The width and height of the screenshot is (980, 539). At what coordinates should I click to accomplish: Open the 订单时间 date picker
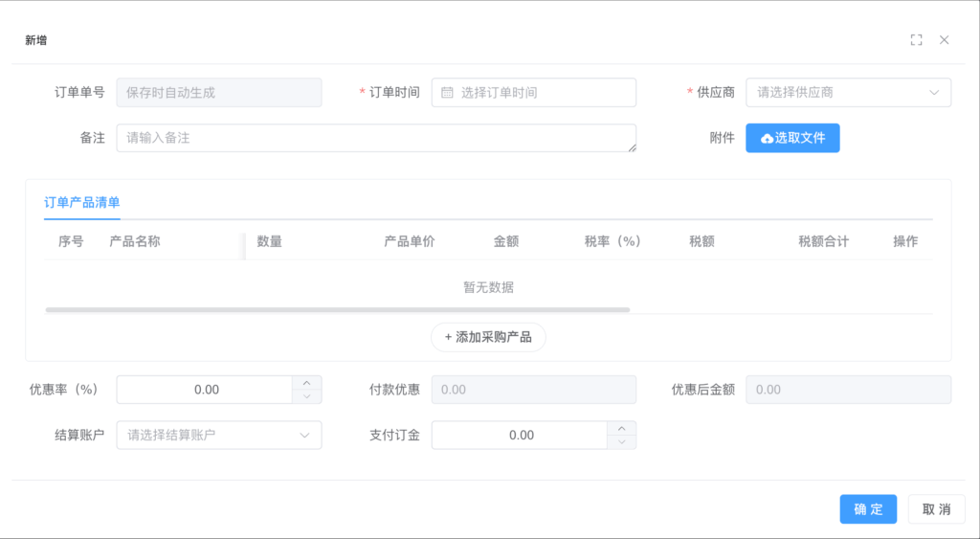click(534, 93)
